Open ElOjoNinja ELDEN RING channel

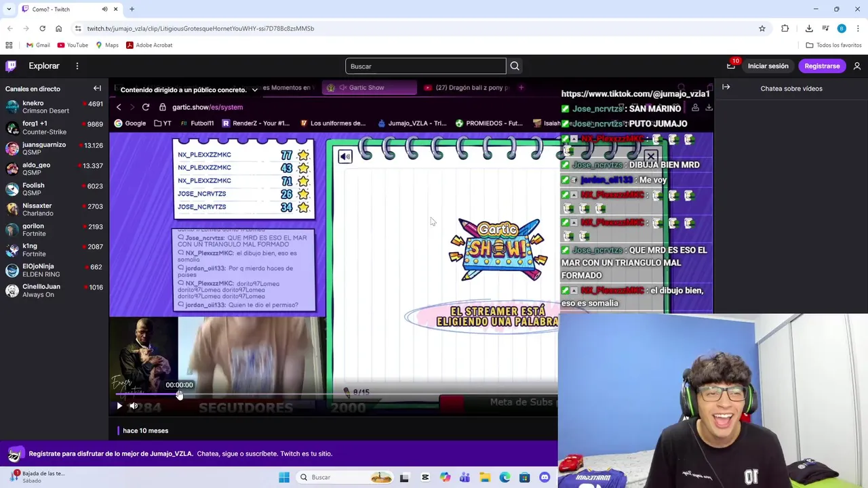point(54,270)
